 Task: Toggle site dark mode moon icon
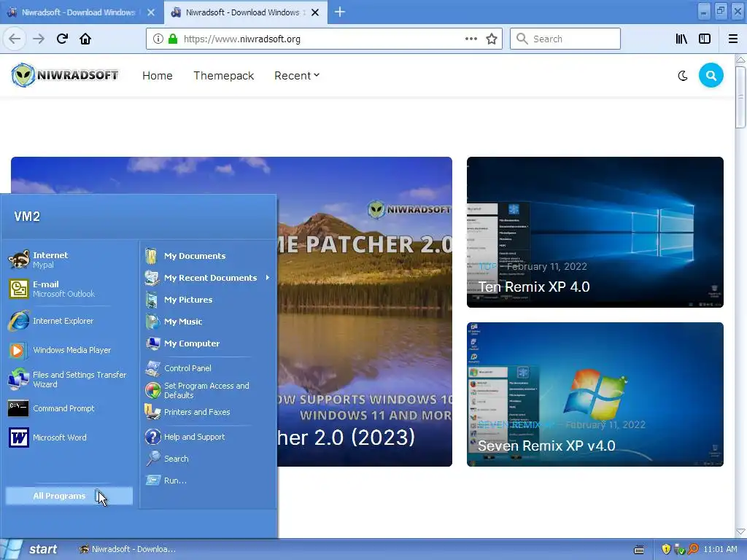[683, 76]
